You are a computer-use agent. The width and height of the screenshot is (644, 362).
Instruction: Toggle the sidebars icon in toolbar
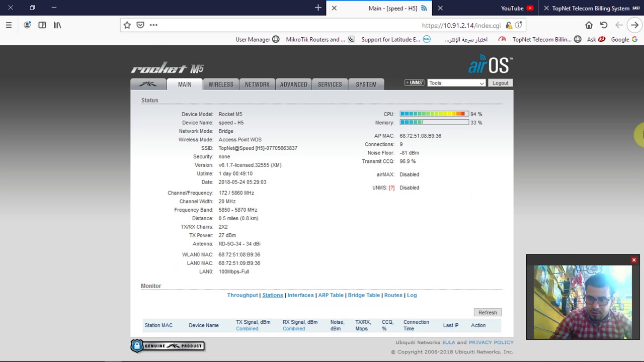point(42,25)
